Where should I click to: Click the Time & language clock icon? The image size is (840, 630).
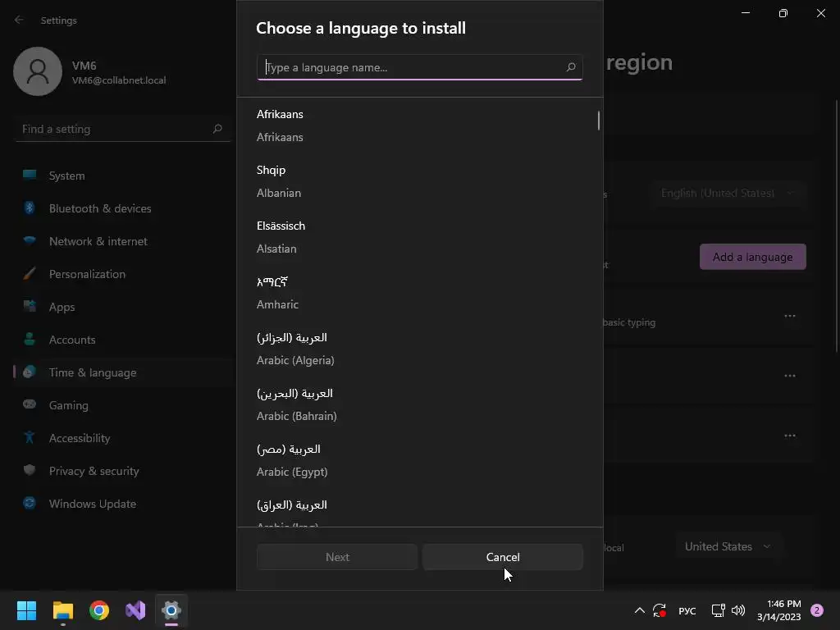coord(30,372)
